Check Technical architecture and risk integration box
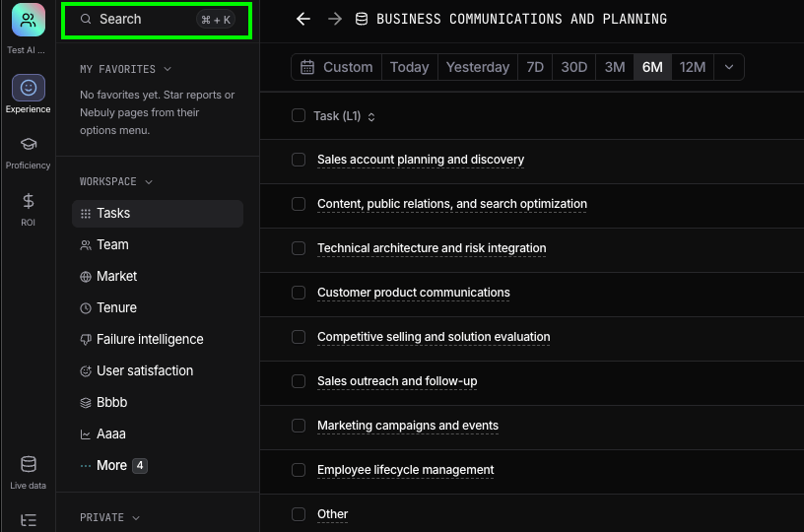 click(x=299, y=248)
